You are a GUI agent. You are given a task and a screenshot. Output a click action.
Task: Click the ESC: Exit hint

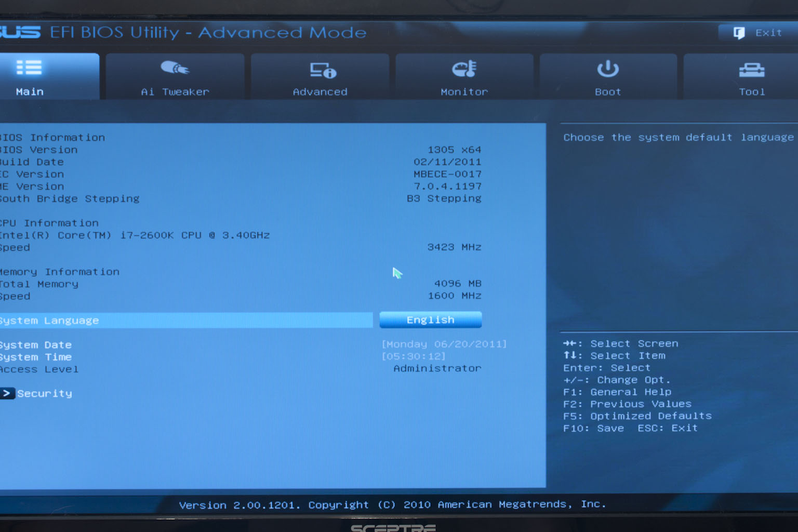668,428
